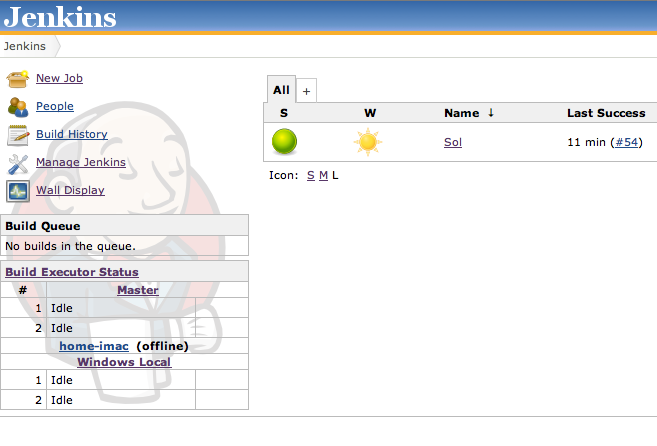Open the Windows Local node link
The width and height of the screenshot is (657, 446).
tap(124, 362)
